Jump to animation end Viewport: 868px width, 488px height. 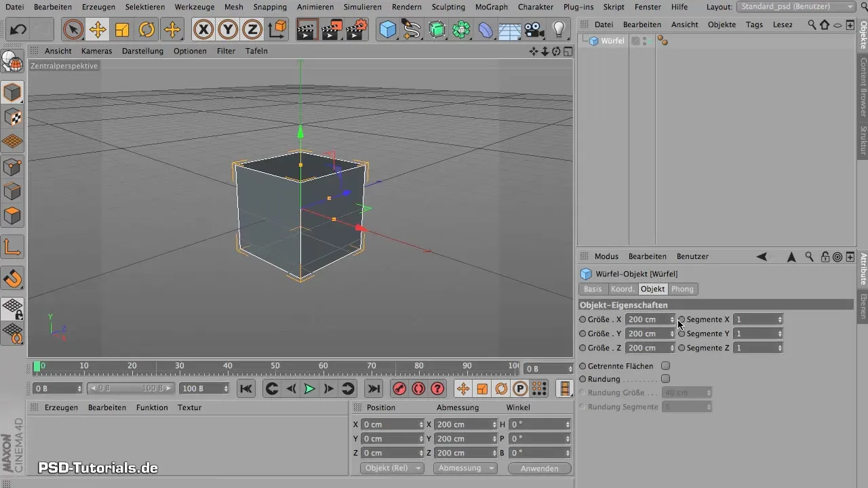point(373,388)
